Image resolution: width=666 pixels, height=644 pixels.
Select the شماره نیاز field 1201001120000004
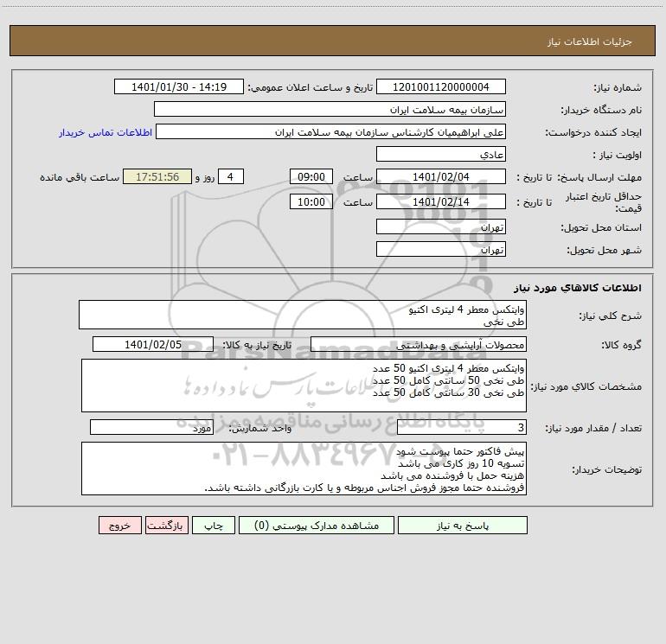pyautogui.click(x=441, y=86)
